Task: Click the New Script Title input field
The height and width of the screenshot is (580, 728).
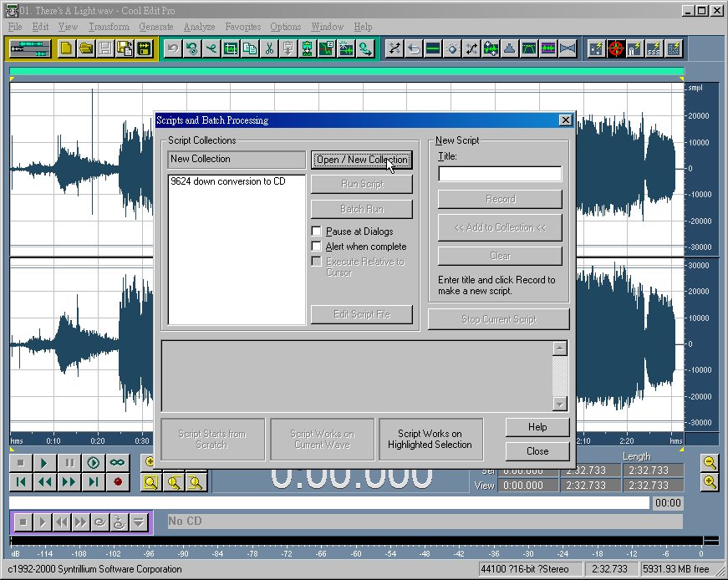Action: point(500,174)
